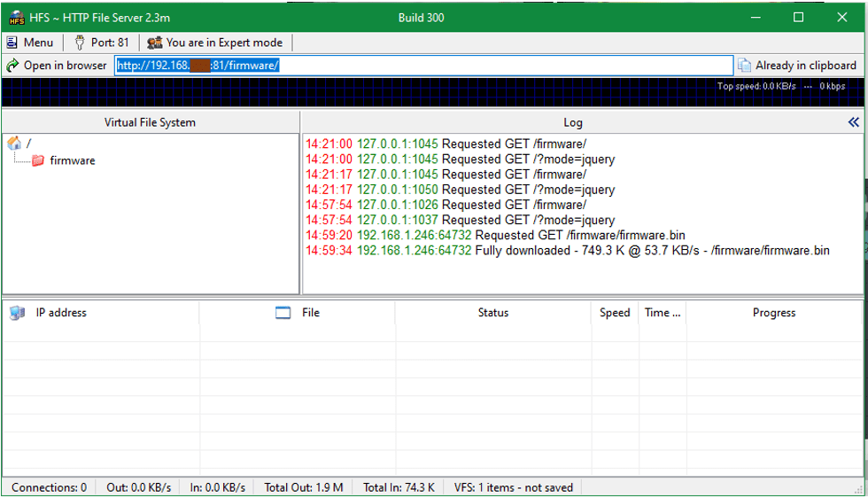This screenshot has height=498, width=868.
Task: Select the Fully downloaded firmware.bin log entry
Action: click(567, 251)
